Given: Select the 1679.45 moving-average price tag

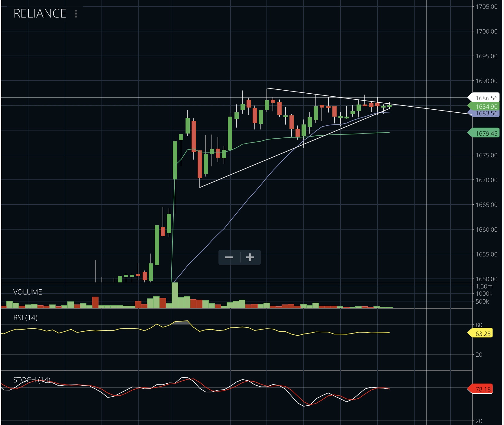Looking at the screenshot, I should (483, 133).
